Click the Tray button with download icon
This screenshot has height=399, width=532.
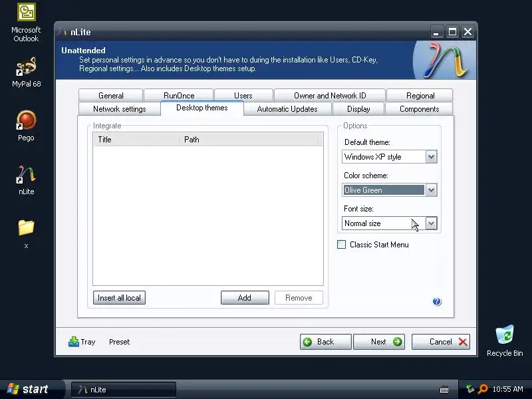click(82, 342)
